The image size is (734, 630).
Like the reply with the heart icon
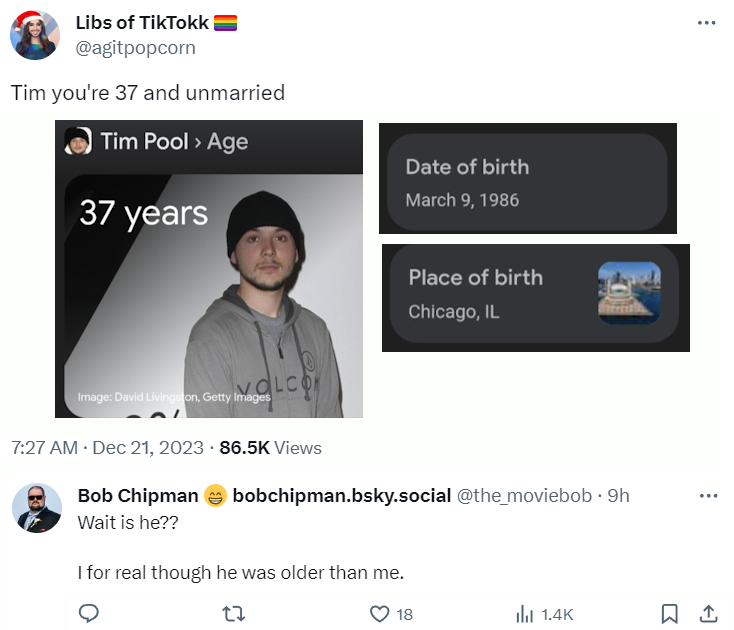click(x=379, y=613)
